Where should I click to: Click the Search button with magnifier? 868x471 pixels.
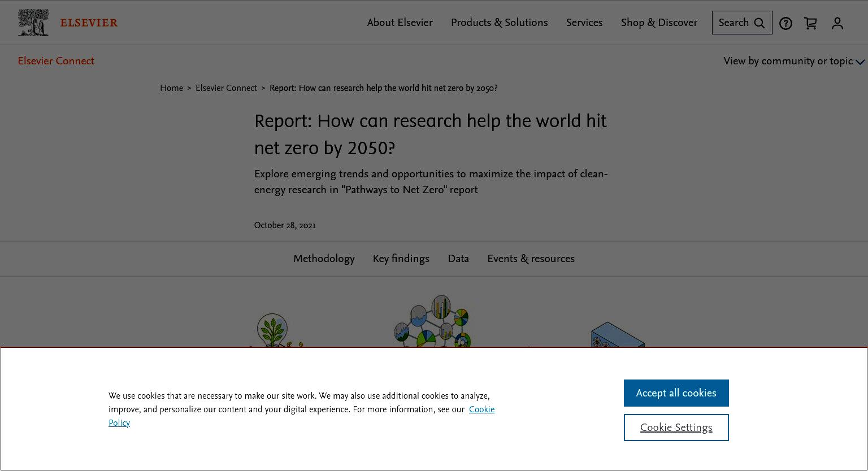(x=742, y=23)
